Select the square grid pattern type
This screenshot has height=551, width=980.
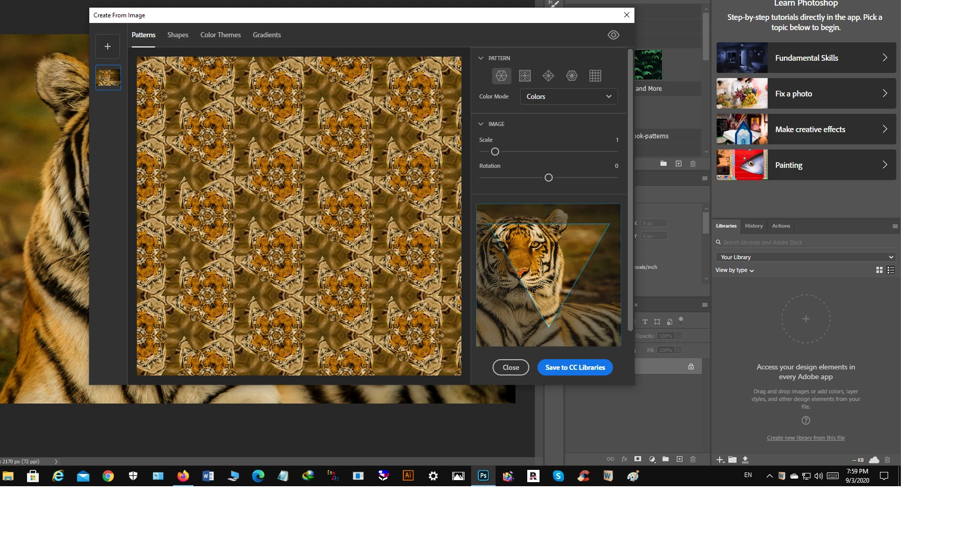point(595,76)
